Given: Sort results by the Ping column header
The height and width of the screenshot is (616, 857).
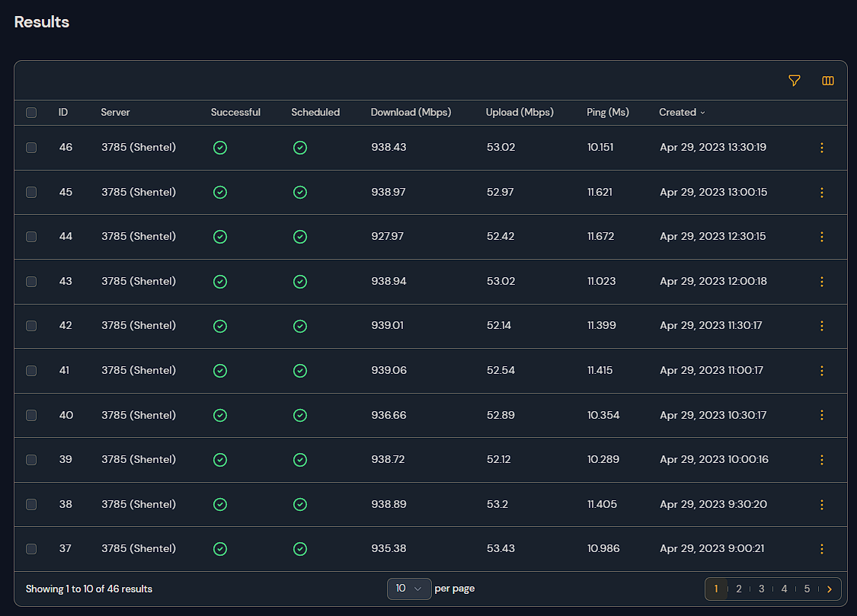Looking at the screenshot, I should click(607, 112).
